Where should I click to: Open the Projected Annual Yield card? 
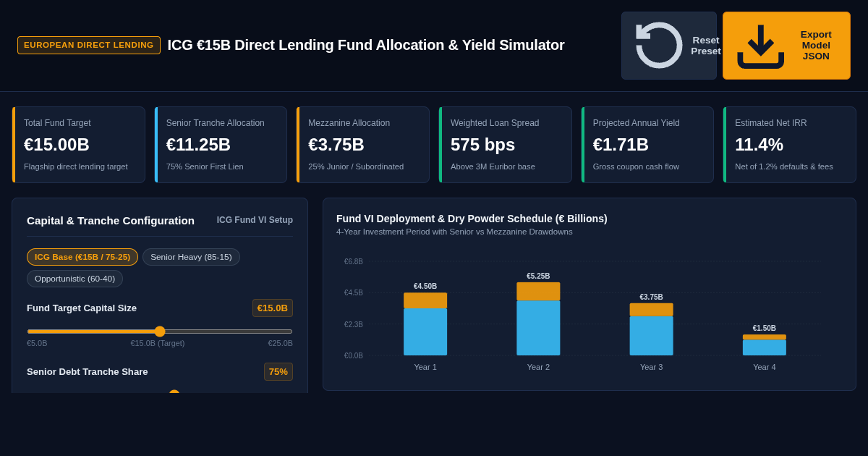coord(647,145)
